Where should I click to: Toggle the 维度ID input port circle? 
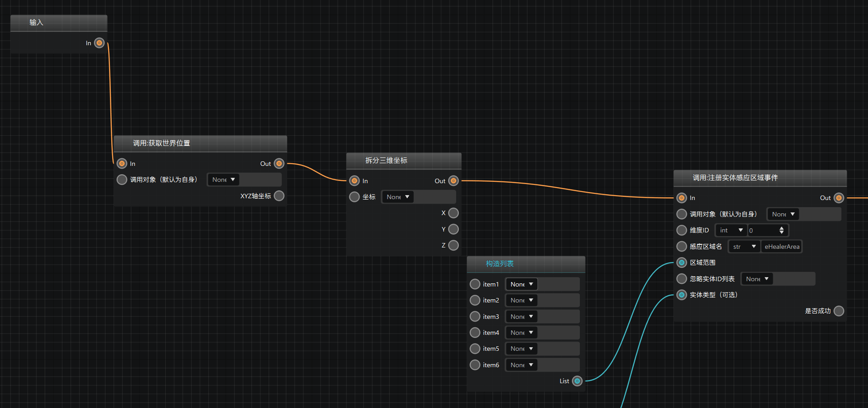point(682,230)
